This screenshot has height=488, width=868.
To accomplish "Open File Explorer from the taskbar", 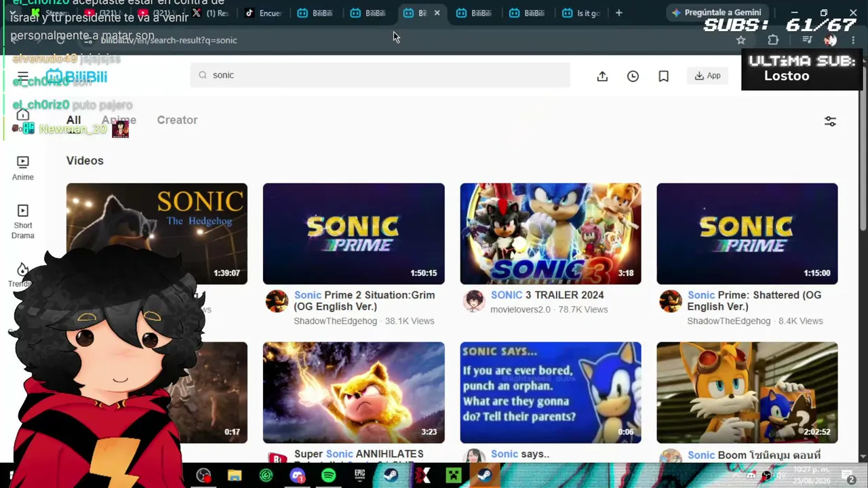I will click(x=235, y=476).
